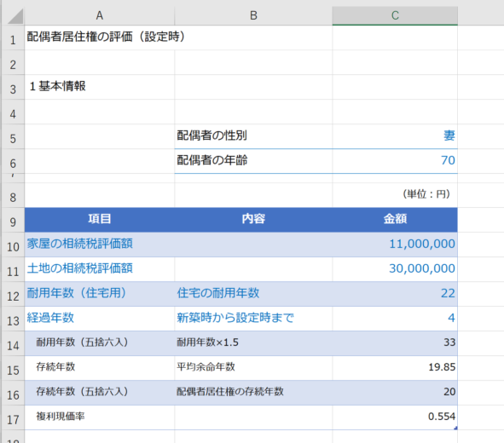504x443 pixels.
Task: Select spouse age value 70
Action: tap(395, 161)
